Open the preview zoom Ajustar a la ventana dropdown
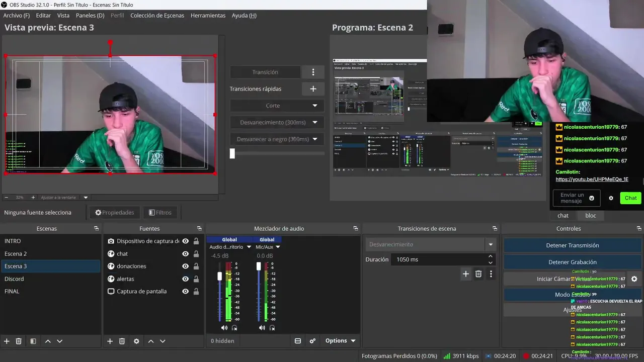Screen dimensions: 644x362 (x=86, y=197)
